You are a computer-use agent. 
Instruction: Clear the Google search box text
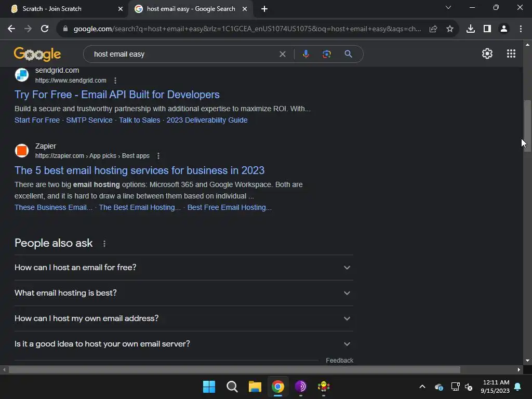click(x=282, y=54)
